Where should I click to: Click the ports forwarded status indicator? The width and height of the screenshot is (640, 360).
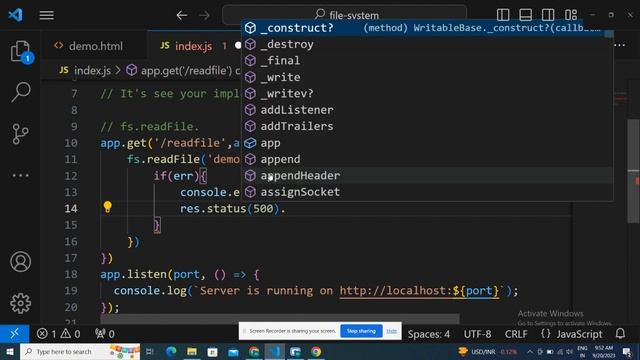click(104, 334)
